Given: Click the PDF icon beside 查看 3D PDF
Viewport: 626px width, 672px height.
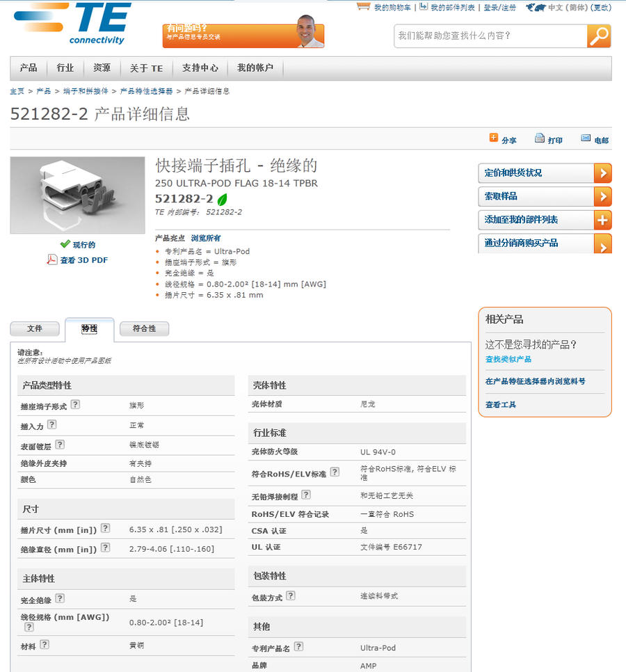Looking at the screenshot, I should point(51,259).
